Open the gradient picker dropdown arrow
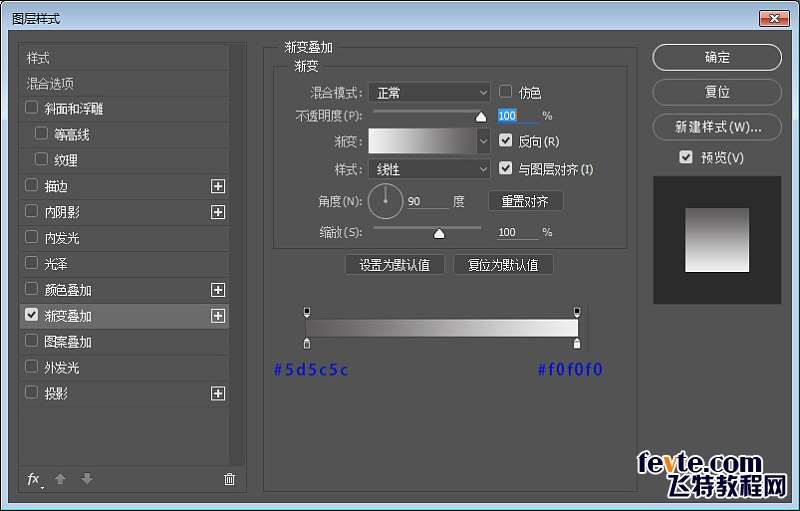Screen dimensions: 800x511 [x=483, y=141]
